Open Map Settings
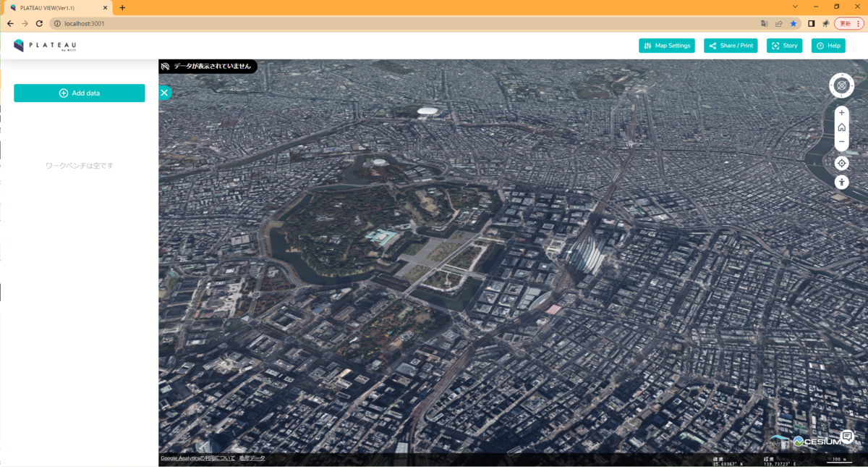Viewport: 868px width, 467px height. click(x=667, y=46)
